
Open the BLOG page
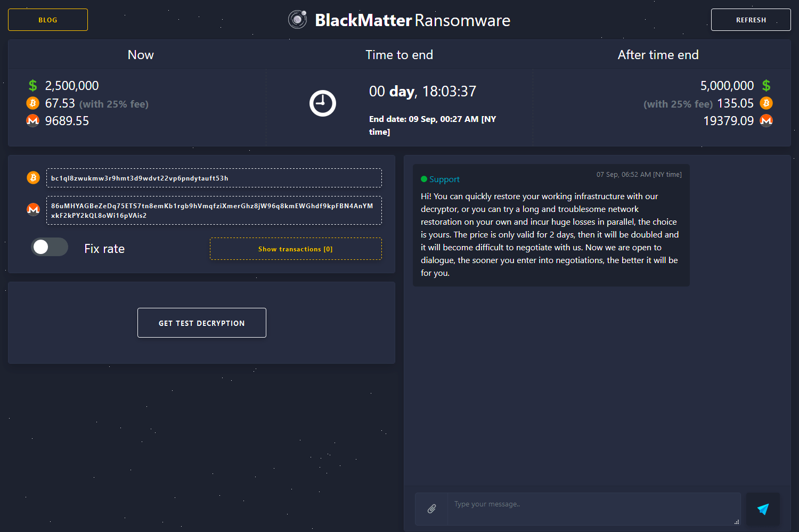click(x=48, y=20)
